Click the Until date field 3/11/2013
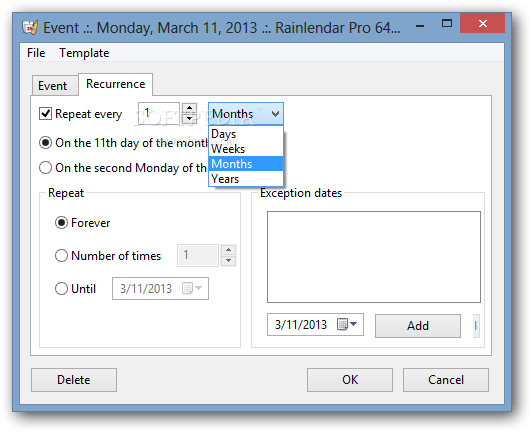Viewport: 532px width, 432px height. point(160,288)
